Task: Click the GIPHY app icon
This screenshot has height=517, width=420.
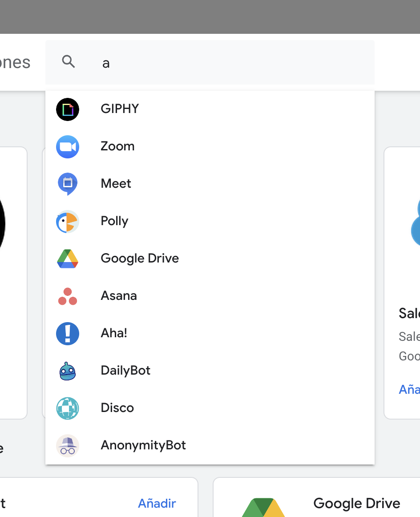Action: click(68, 109)
